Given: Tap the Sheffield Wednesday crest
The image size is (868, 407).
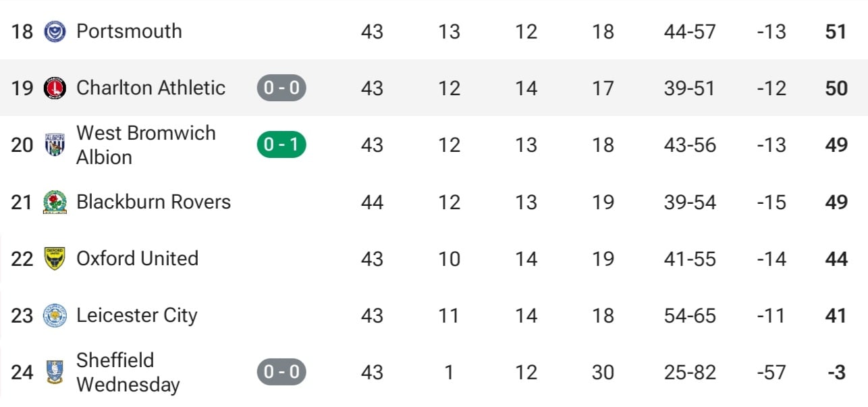Looking at the screenshot, I should (55, 372).
